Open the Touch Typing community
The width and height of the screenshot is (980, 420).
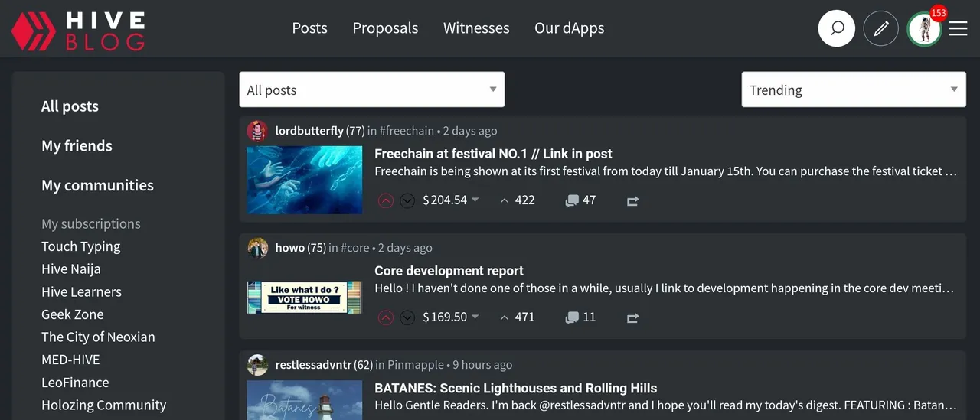[80, 246]
